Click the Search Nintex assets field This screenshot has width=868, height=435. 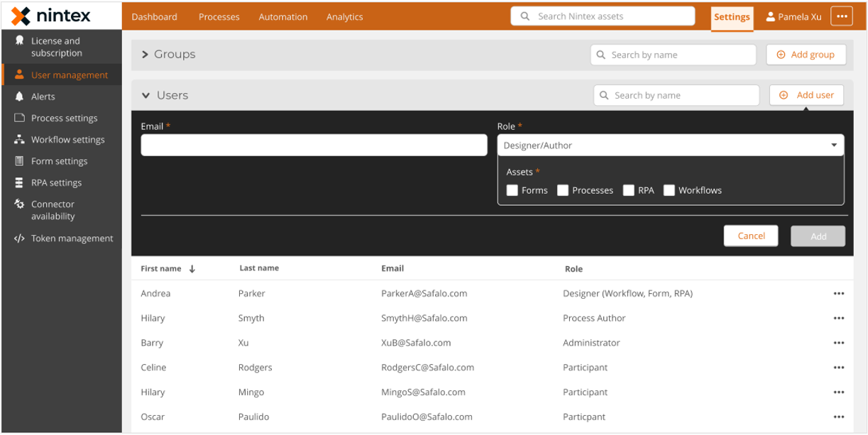(x=603, y=16)
